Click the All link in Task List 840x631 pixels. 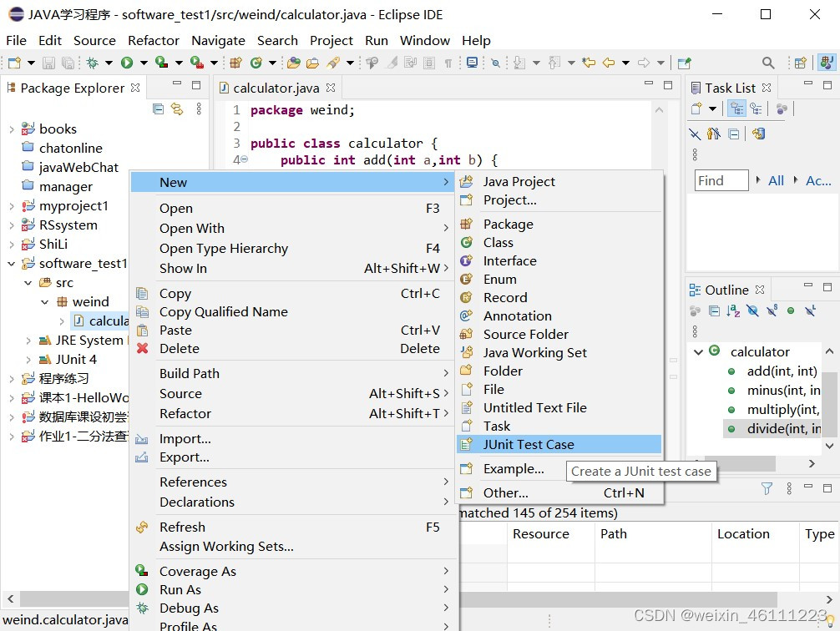(776, 180)
